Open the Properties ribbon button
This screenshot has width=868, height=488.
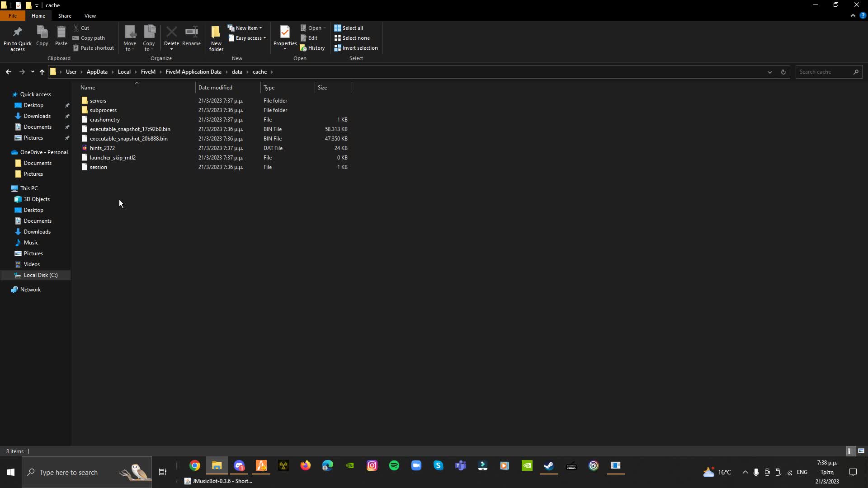point(285,38)
